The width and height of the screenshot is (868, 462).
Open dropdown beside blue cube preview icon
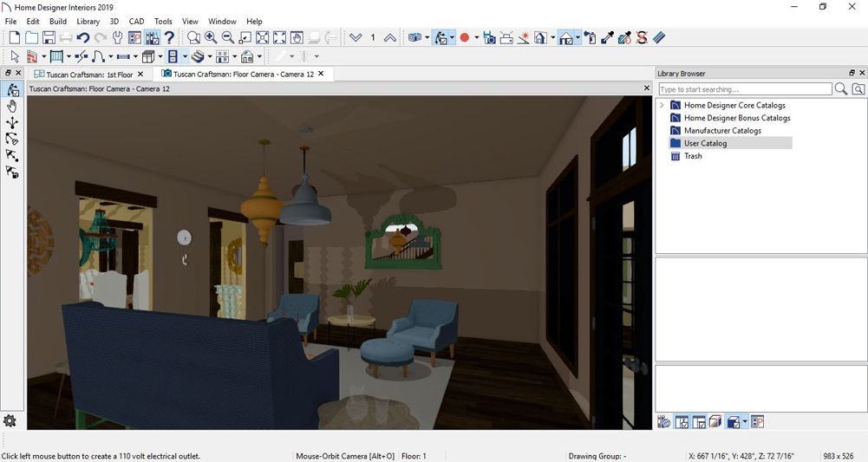click(745, 422)
